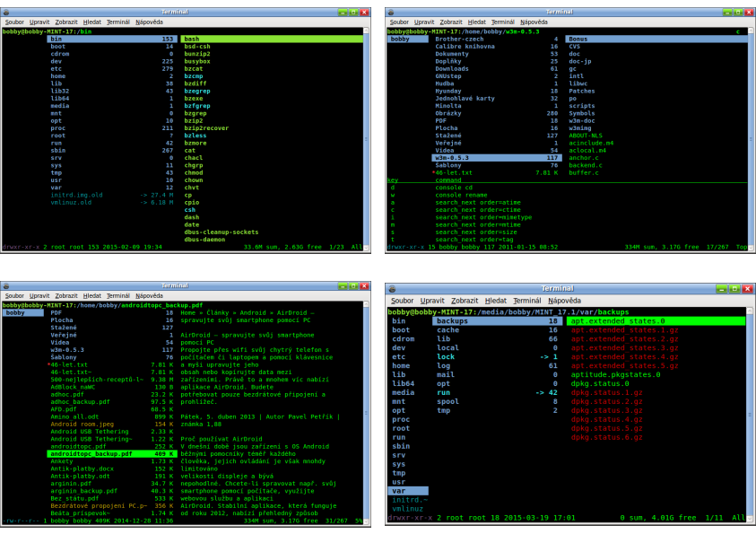Open Nápověda menu in the androidtopc_backup.pdf terminal
Screen dimensions: 756x534
tap(150, 295)
